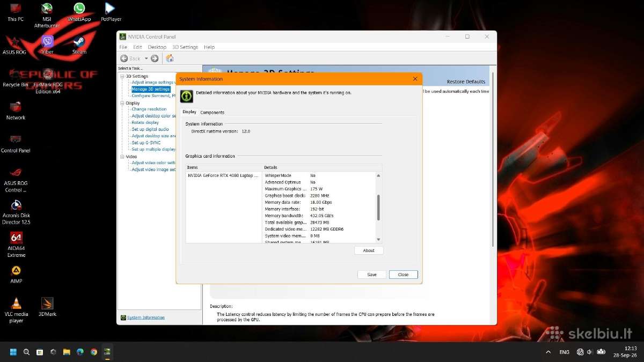The width and height of the screenshot is (644, 362).
Task: Open the 3DMark desktop shortcut
Action: (47, 307)
